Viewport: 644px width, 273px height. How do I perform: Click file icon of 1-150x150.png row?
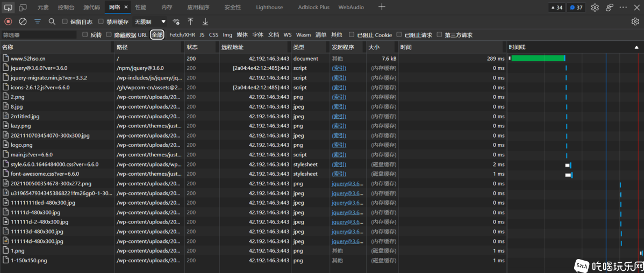point(5,260)
